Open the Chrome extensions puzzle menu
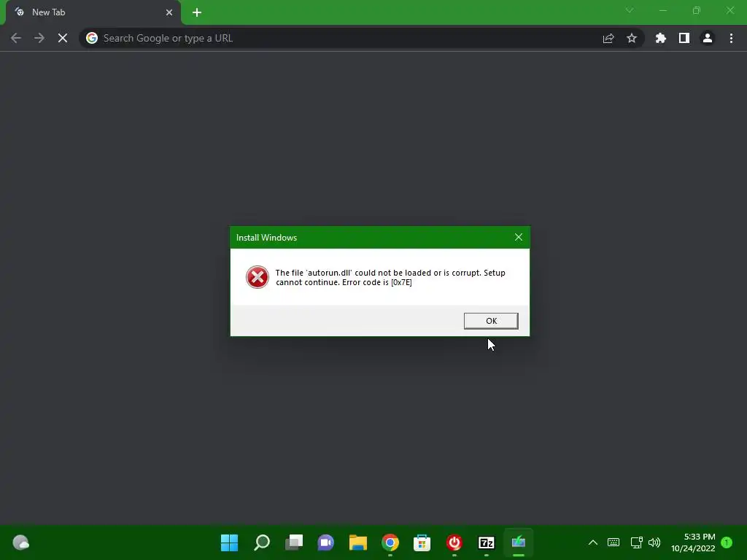 pos(661,38)
